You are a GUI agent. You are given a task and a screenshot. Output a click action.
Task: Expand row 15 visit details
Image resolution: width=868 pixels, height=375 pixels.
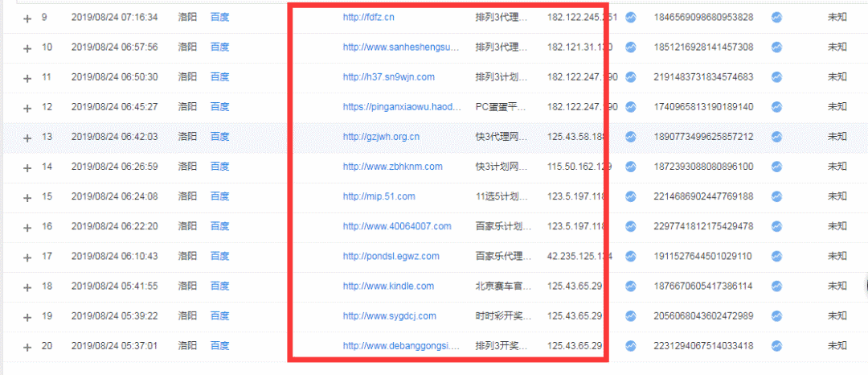click(27, 198)
